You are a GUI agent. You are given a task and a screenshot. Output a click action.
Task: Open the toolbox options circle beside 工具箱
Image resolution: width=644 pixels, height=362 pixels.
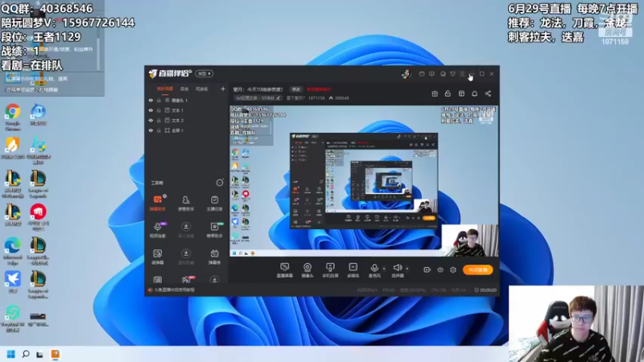click(x=220, y=183)
